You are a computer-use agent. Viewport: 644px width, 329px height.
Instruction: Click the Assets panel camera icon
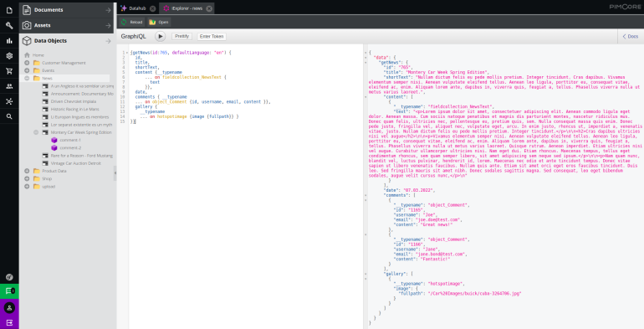coord(27,25)
